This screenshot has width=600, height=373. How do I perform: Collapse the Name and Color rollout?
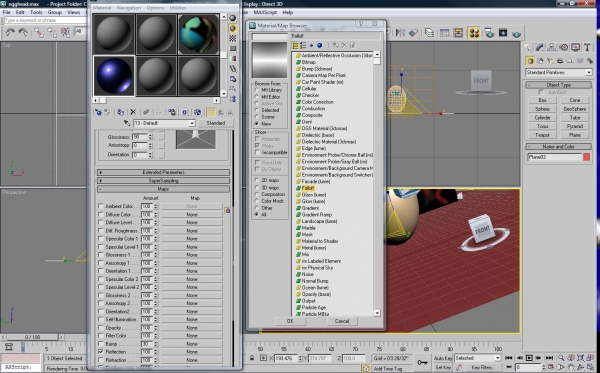click(x=559, y=147)
